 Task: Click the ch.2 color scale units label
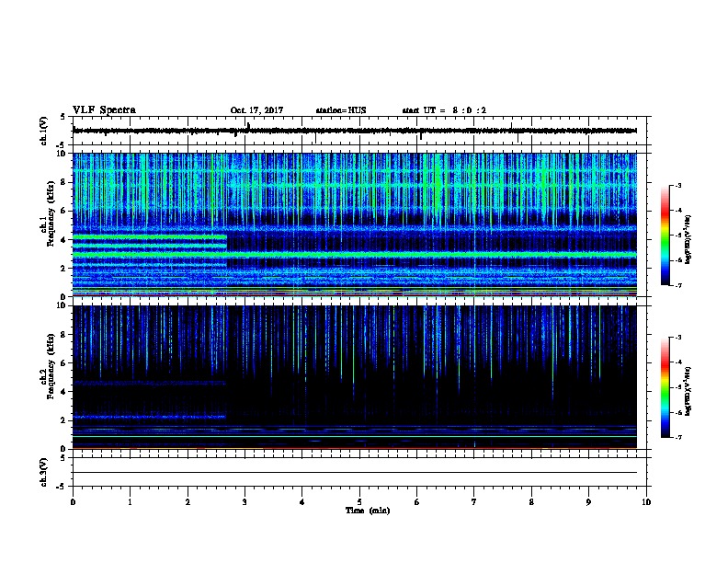click(688, 392)
